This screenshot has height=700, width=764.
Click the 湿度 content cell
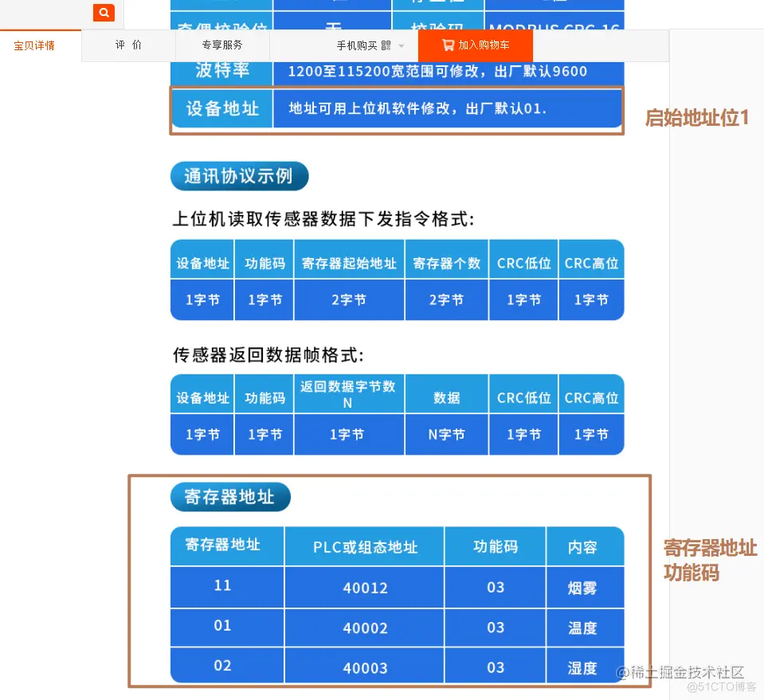(x=585, y=667)
